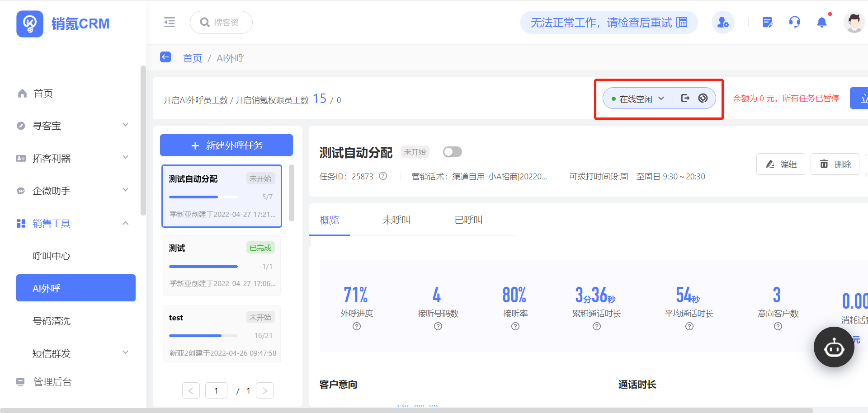Select 呼叫中心 in the sidebar
The image size is (868, 413).
coord(52,256)
